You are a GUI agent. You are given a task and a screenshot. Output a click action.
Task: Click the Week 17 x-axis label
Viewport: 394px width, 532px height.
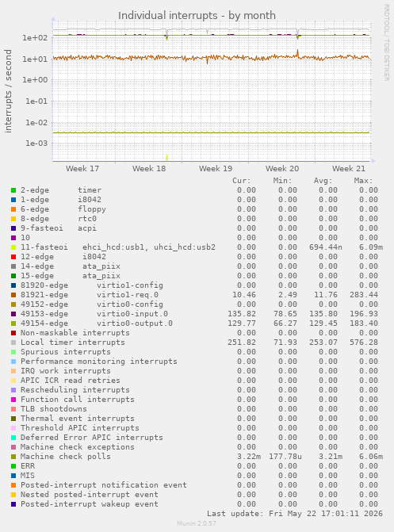(82, 169)
